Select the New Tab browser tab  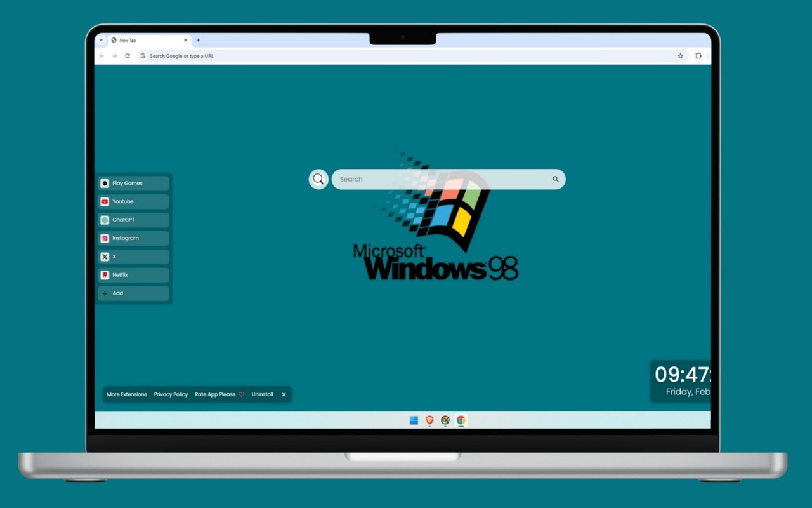click(x=149, y=40)
